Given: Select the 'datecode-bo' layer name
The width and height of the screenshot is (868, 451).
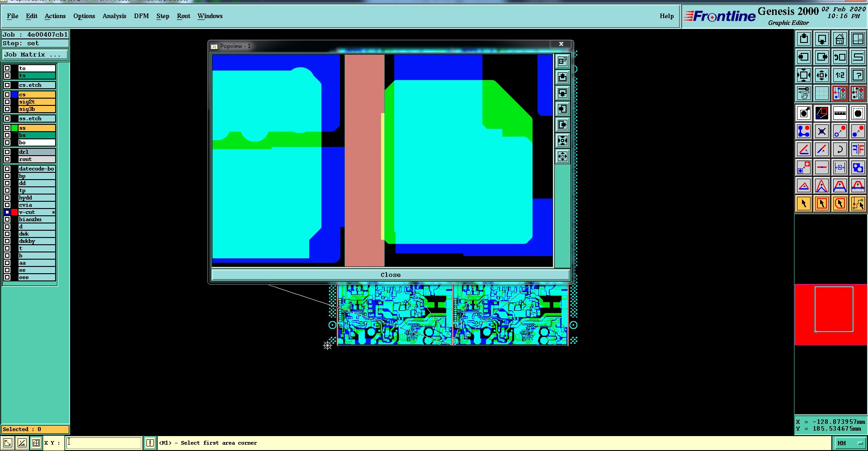Looking at the screenshot, I should coord(37,169).
